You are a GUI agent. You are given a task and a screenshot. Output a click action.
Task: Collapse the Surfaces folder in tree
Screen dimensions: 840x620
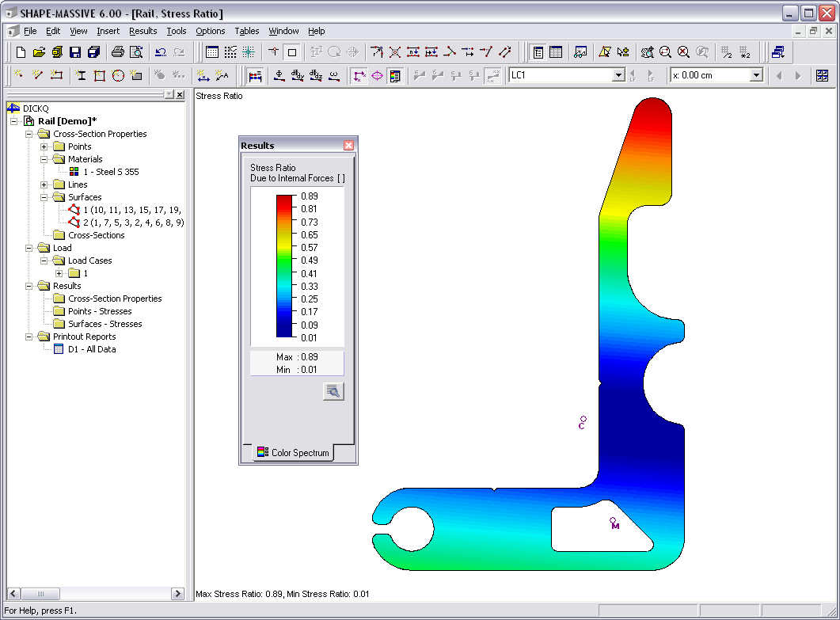click(44, 197)
